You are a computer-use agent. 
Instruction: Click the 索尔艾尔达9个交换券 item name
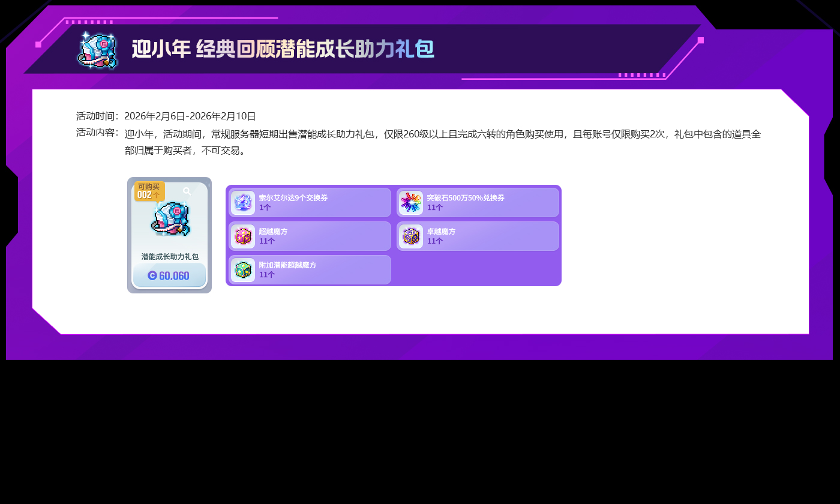[293, 198]
